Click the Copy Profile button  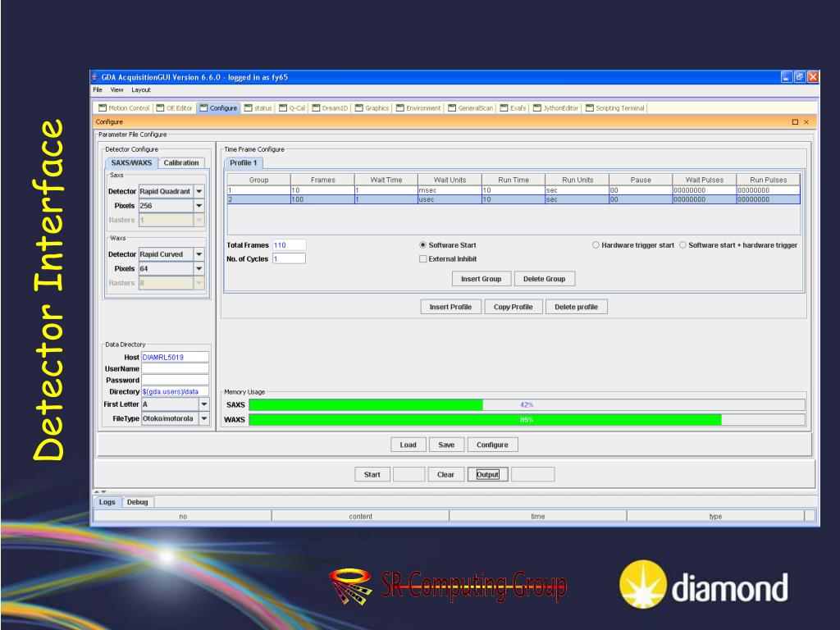click(x=514, y=307)
